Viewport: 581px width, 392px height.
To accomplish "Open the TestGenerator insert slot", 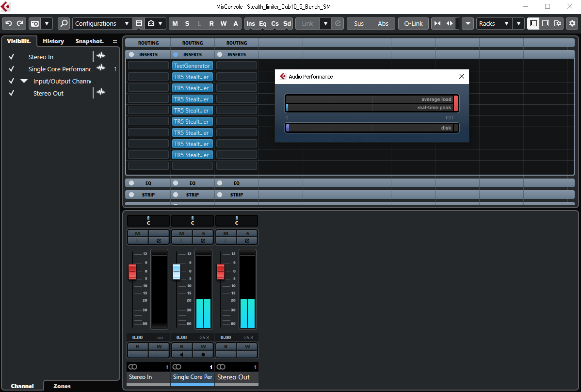I will [193, 66].
